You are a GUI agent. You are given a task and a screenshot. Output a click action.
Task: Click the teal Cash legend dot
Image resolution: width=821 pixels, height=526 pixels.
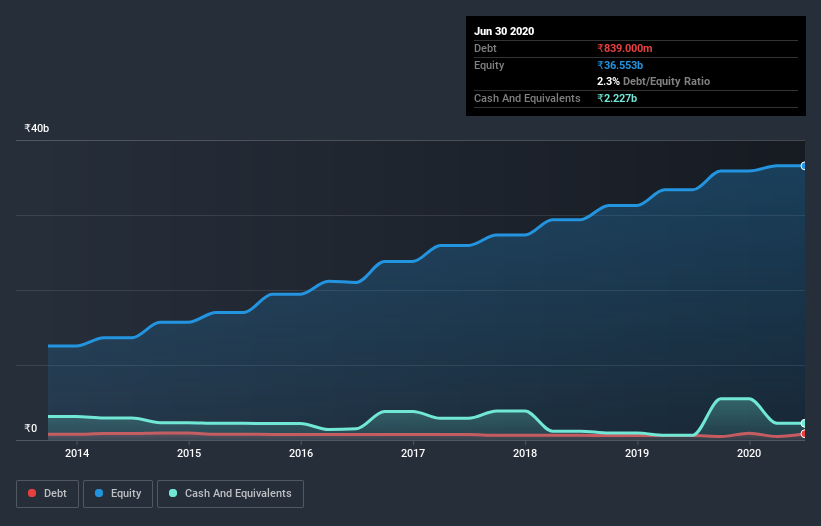coord(173,493)
